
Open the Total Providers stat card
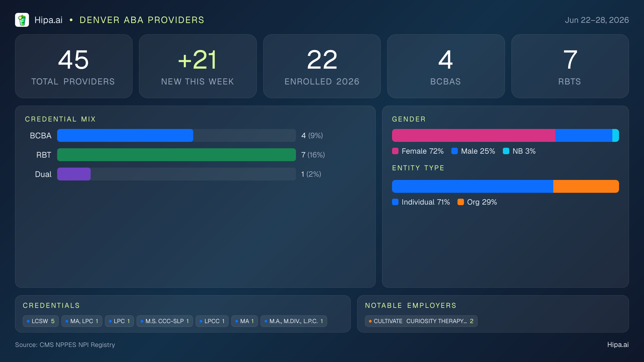[x=74, y=66]
